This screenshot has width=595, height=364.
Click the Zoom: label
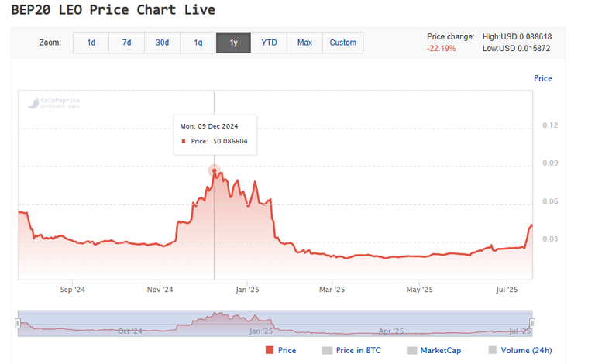point(50,43)
